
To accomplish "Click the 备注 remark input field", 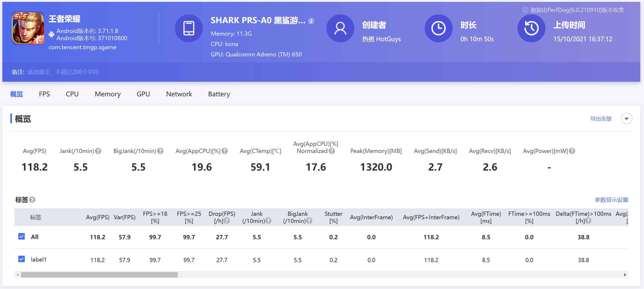I will 63,72.
